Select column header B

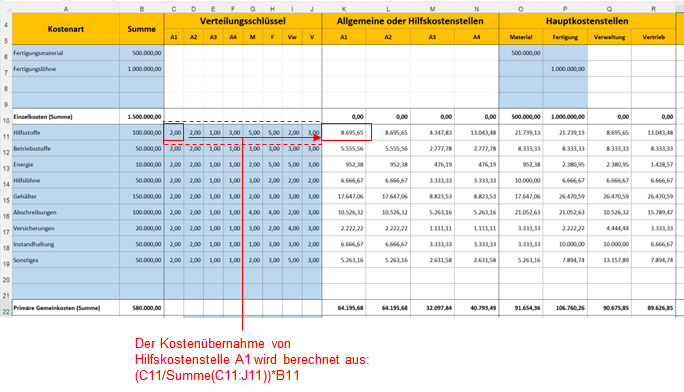pyautogui.click(x=141, y=9)
